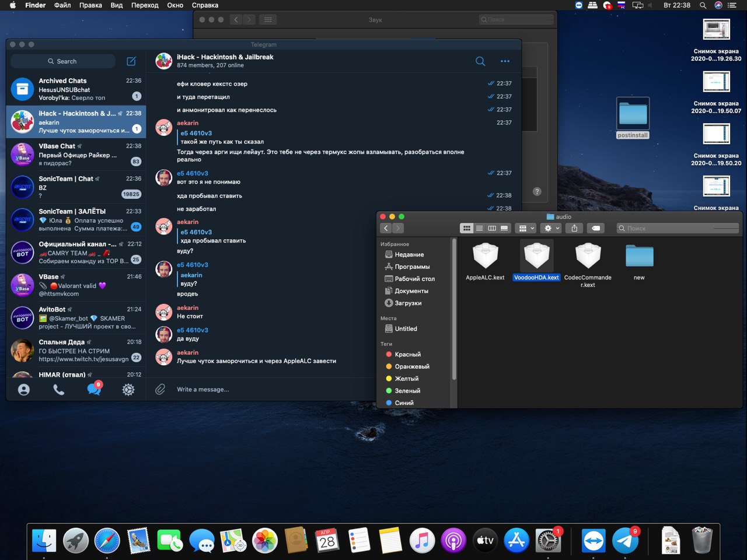The width and height of the screenshot is (747, 560).
Task: Open the Telegram Contacts tab icon
Action: pos(24,390)
